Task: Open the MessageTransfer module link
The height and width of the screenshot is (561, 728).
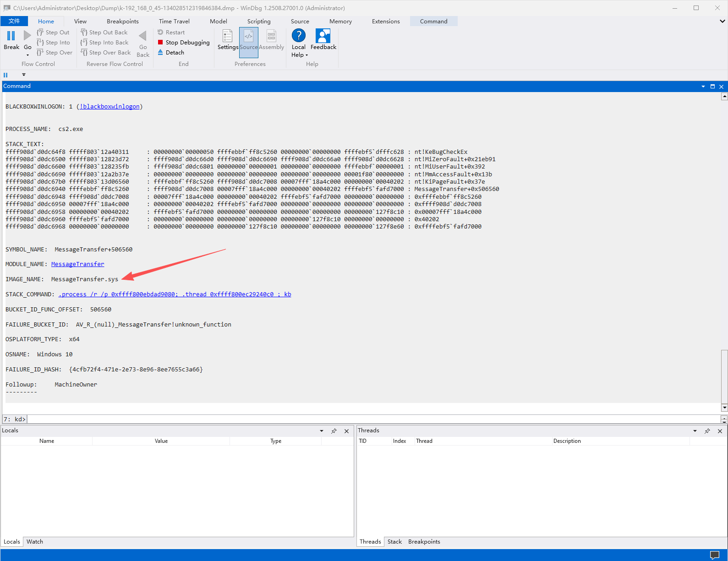Action: [x=77, y=264]
